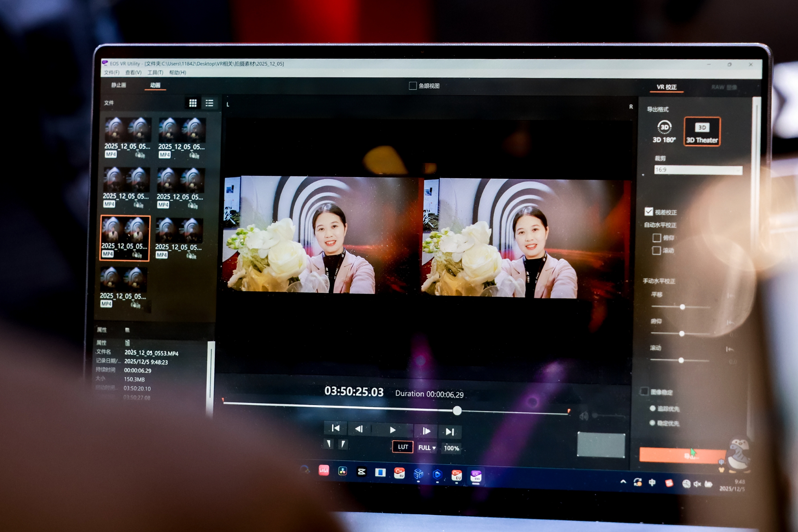Select 3D Theater export format

[x=702, y=132]
